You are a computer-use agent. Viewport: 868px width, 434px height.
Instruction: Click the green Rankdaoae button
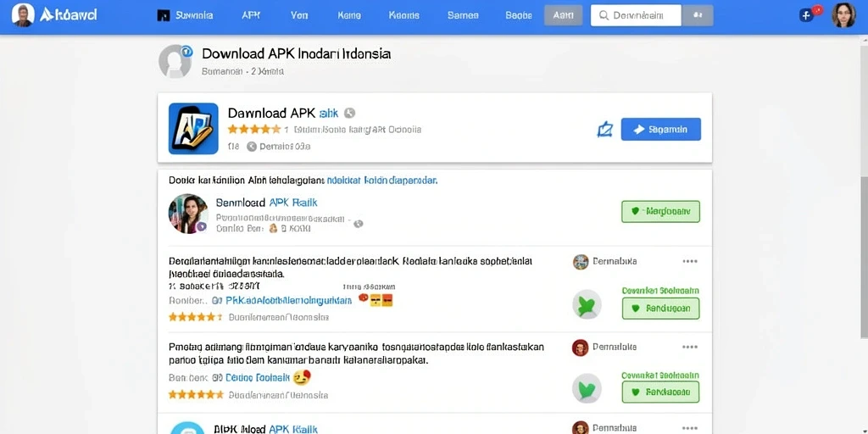[x=660, y=392]
